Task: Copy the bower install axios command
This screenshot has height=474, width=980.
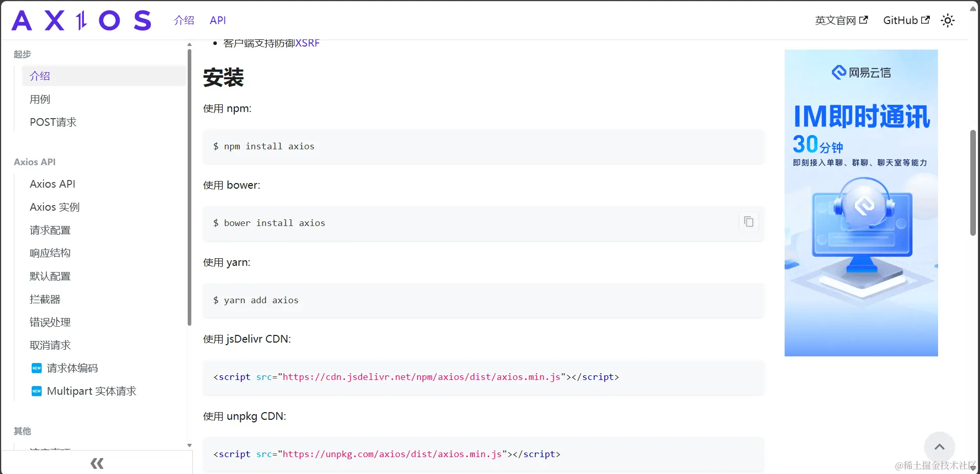Action: pos(749,222)
